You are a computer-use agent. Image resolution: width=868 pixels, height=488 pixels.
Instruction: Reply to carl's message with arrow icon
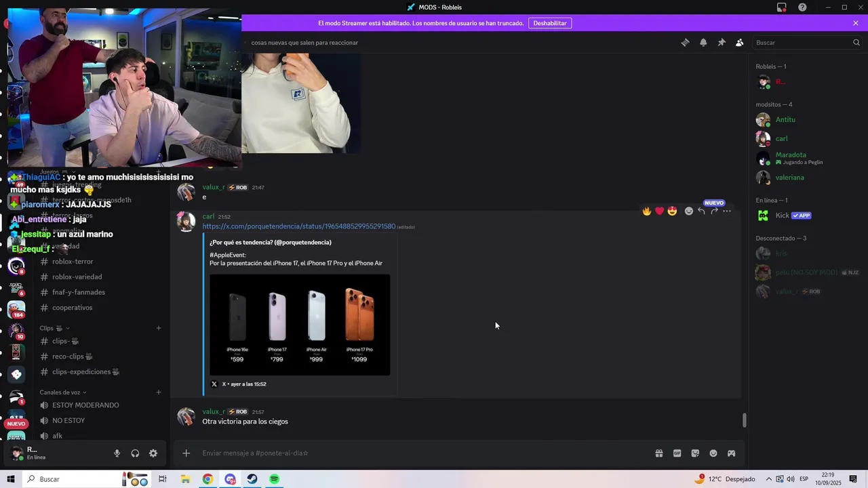tap(701, 211)
